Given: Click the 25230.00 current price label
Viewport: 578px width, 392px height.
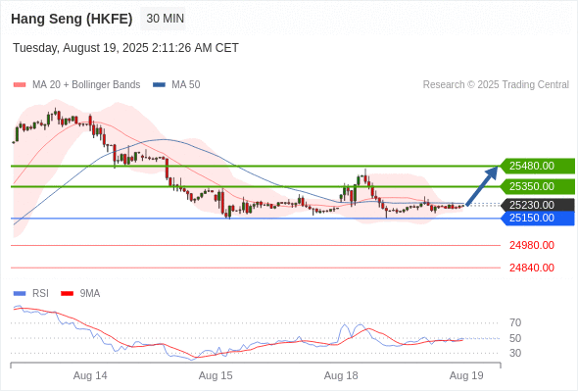Looking at the screenshot, I should 538,205.
